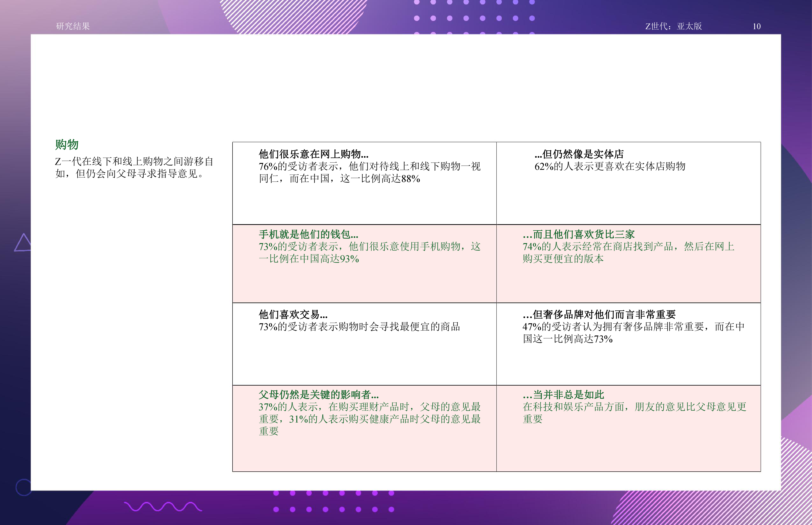Image resolution: width=812 pixels, height=525 pixels.
Task: Click the page number 10
Action: 756,26
